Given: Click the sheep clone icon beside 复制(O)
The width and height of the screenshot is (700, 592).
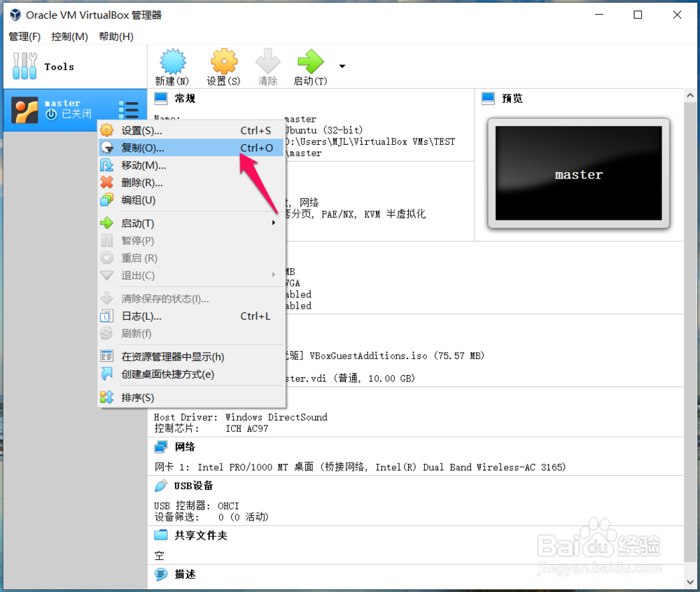Looking at the screenshot, I should (107, 148).
